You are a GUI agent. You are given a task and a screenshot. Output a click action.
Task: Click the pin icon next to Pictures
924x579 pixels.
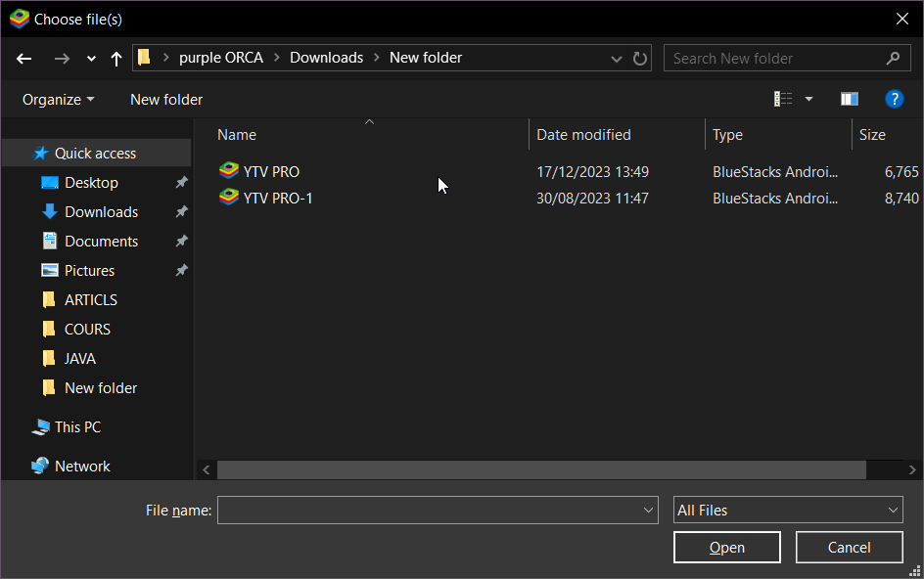[181, 270]
